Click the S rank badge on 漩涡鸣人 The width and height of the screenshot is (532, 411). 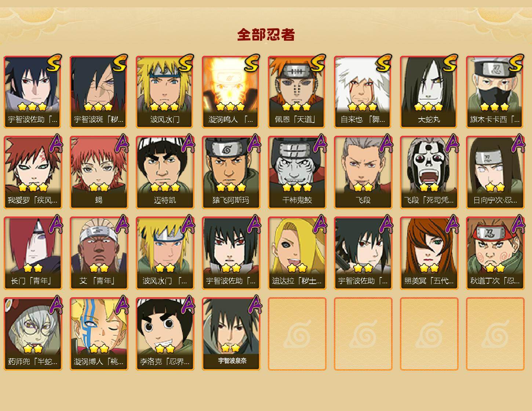click(252, 63)
